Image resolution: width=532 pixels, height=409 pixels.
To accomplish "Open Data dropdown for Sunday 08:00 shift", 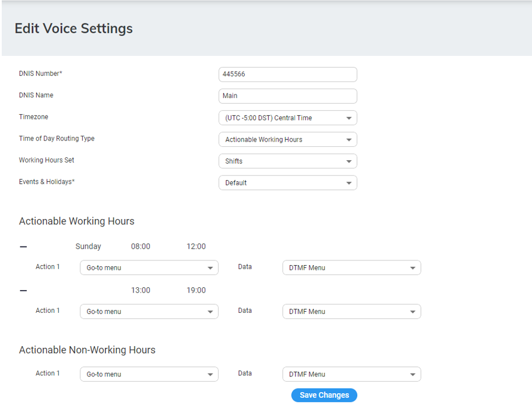I will [x=351, y=268].
